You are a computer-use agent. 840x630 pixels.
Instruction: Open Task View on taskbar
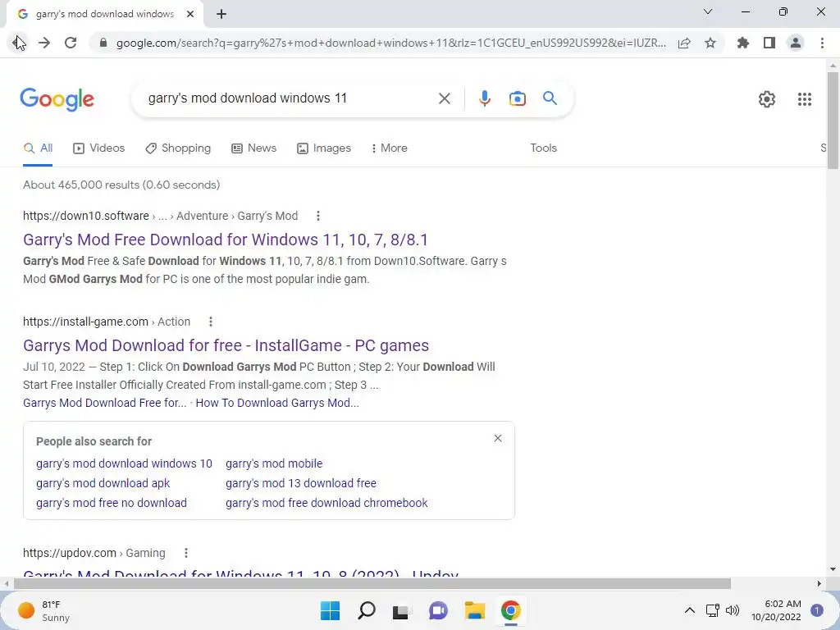[x=402, y=610]
